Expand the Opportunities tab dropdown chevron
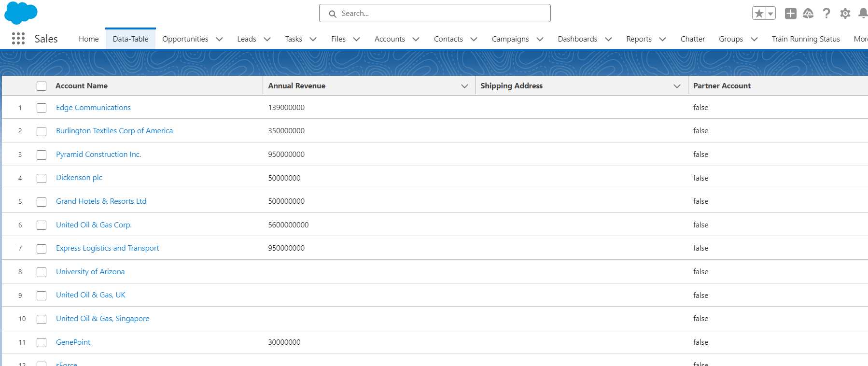This screenshot has width=868, height=366. click(x=219, y=39)
